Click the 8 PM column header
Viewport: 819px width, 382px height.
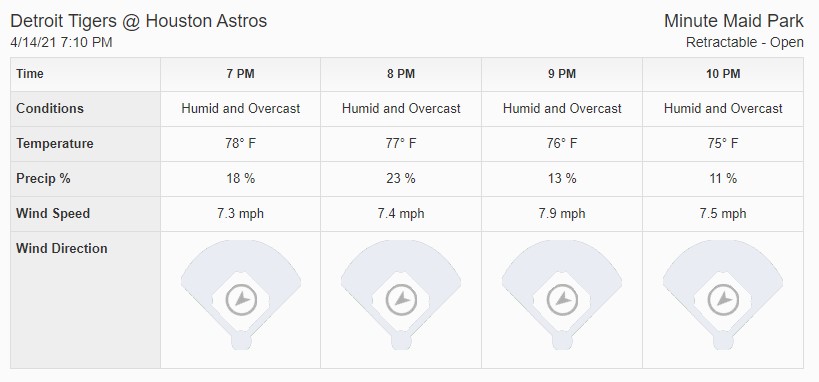401,74
